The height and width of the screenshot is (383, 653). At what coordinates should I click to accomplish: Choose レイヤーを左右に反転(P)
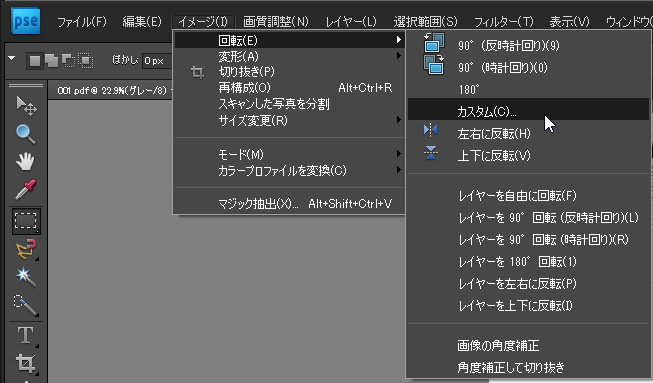coord(528,284)
